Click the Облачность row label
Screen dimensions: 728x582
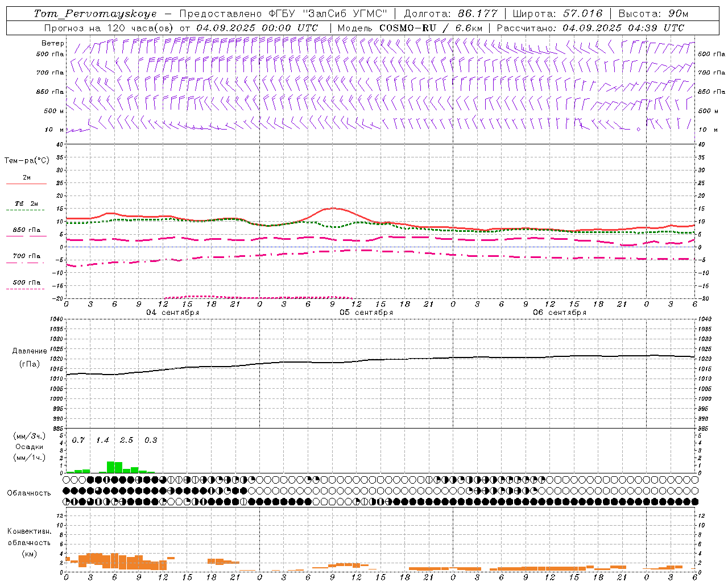(29, 493)
